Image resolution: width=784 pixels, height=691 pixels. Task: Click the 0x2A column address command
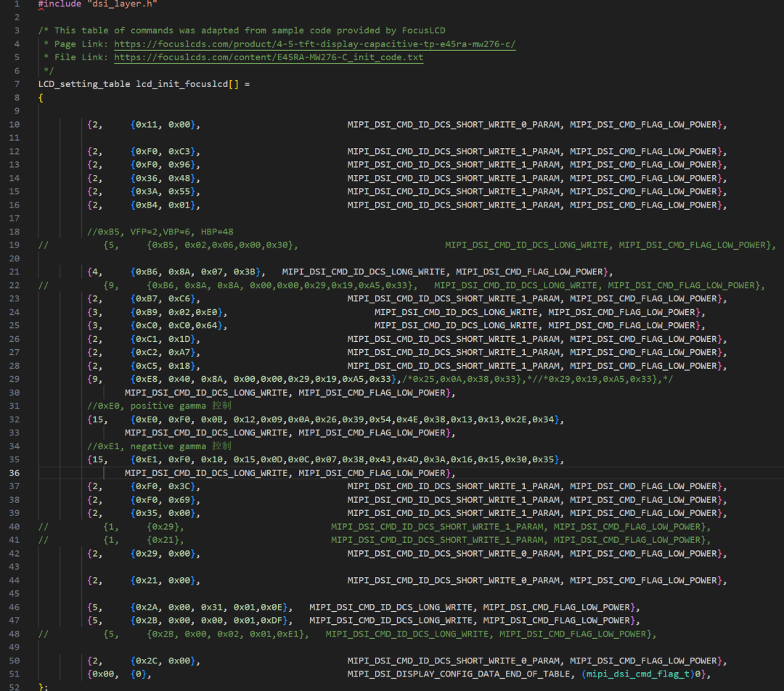(147, 607)
